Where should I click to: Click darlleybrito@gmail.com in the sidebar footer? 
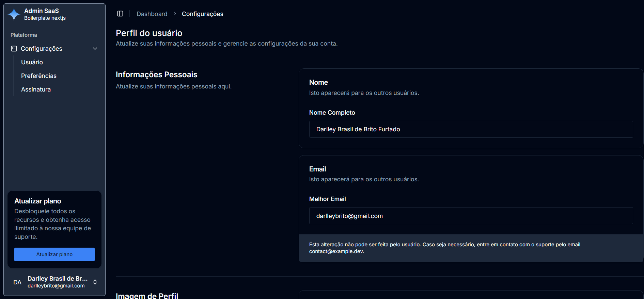click(56, 286)
